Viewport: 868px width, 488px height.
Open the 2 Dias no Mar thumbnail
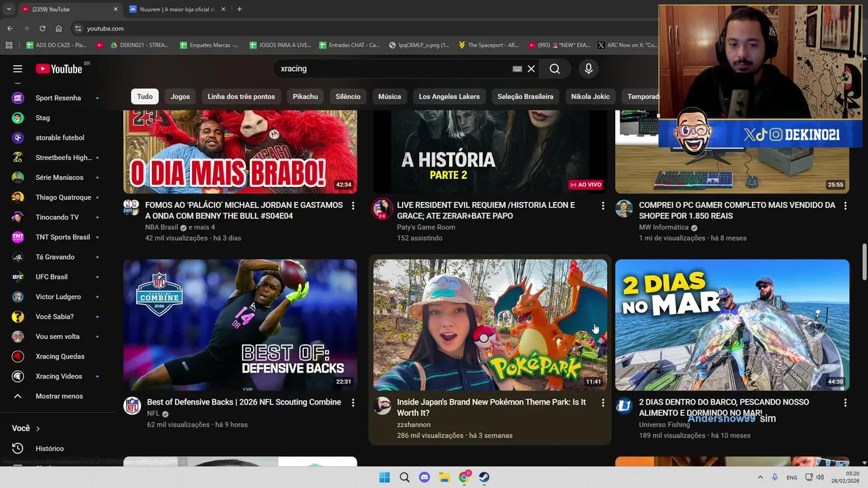click(x=732, y=325)
